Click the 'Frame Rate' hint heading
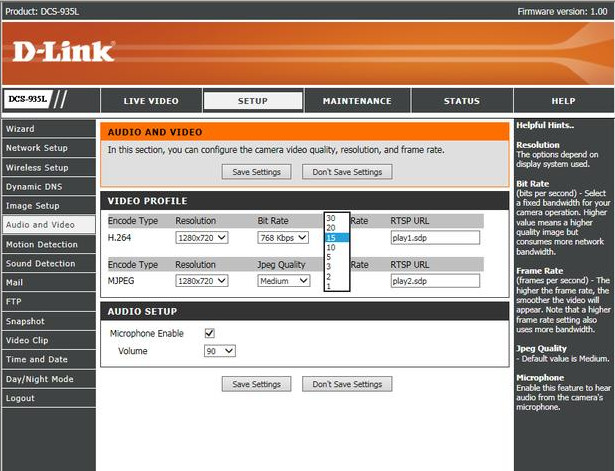615x471 pixels. pyautogui.click(x=539, y=271)
